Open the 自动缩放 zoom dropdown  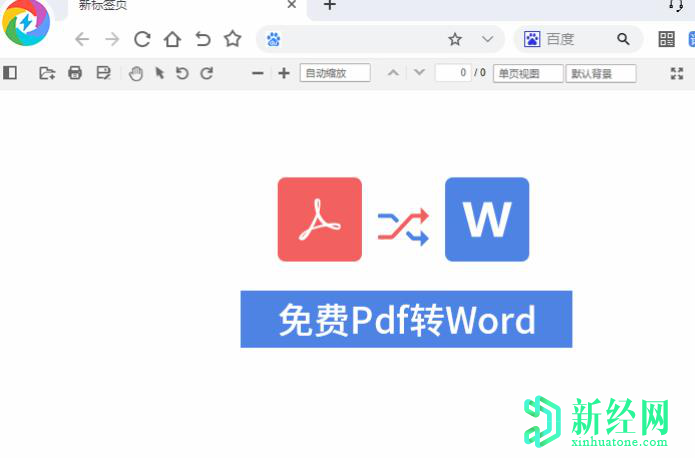(335, 73)
